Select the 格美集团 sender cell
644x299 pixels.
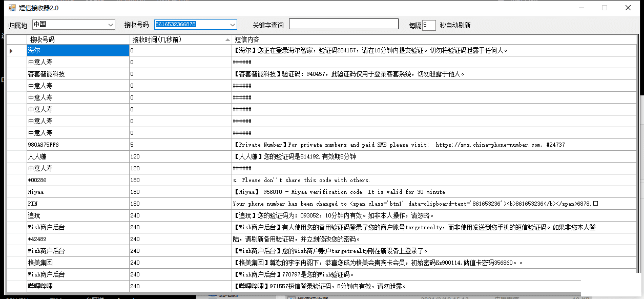pyautogui.click(x=78, y=263)
